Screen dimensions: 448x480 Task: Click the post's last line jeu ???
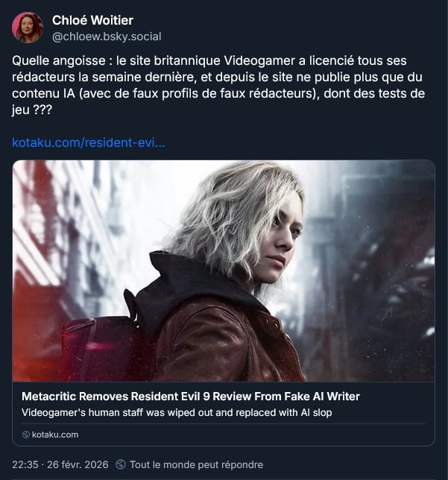pos(32,110)
